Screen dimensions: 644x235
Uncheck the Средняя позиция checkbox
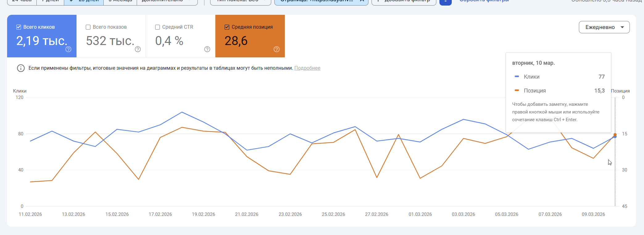[227, 27]
